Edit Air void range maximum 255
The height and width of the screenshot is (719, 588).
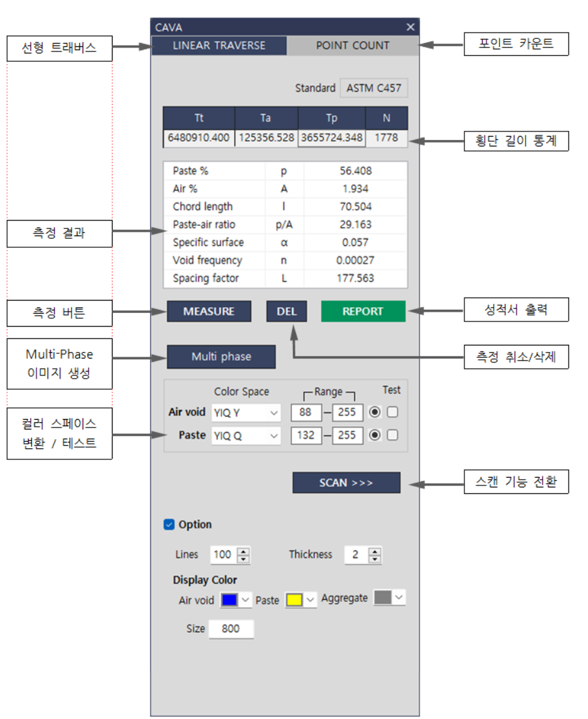[347, 413]
